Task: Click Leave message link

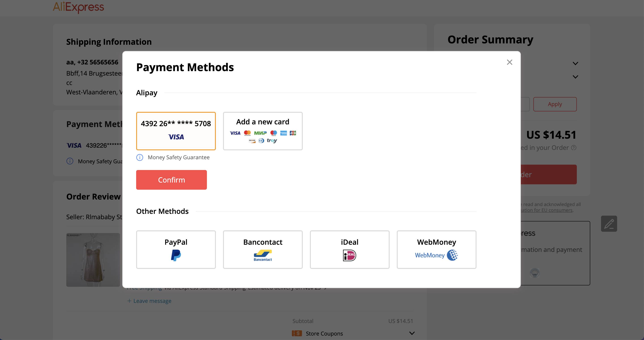Action: point(149,301)
